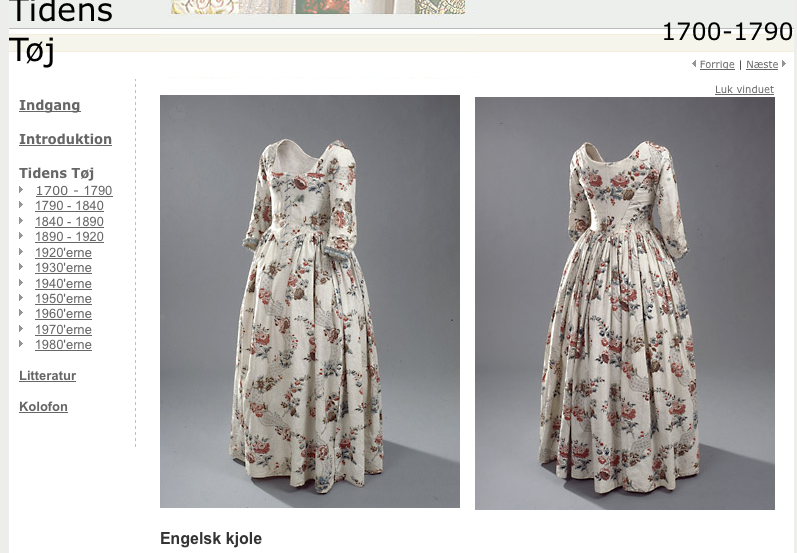The width and height of the screenshot is (797, 553).
Task: Open the Indgang link in sidebar
Action: (50, 105)
